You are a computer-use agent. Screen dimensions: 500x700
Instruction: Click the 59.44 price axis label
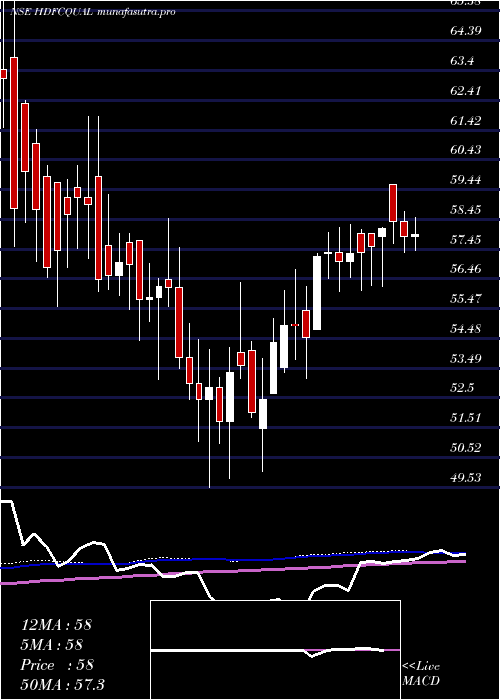click(x=466, y=180)
